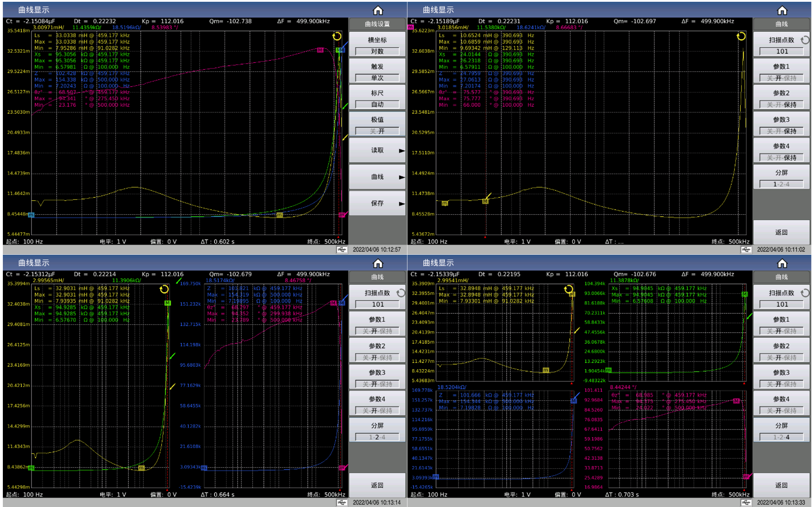Click the yellow refresh icon in the bottom-left plot
Image resolution: width=812 pixels, height=507 pixels.
tap(164, 289)
